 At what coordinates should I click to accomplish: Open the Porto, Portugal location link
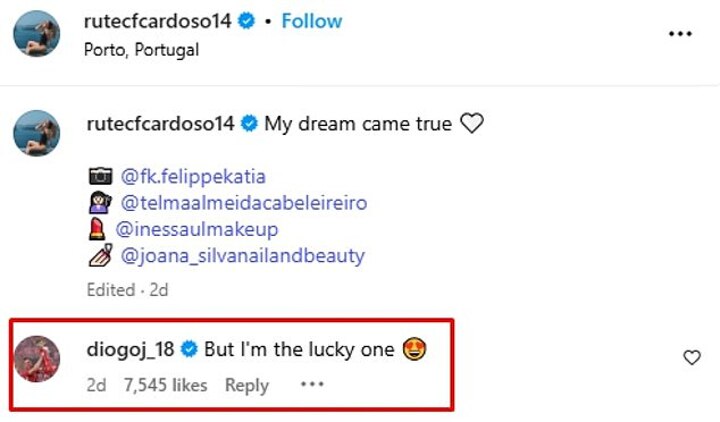pyautogui.click(x=143, y=49)
